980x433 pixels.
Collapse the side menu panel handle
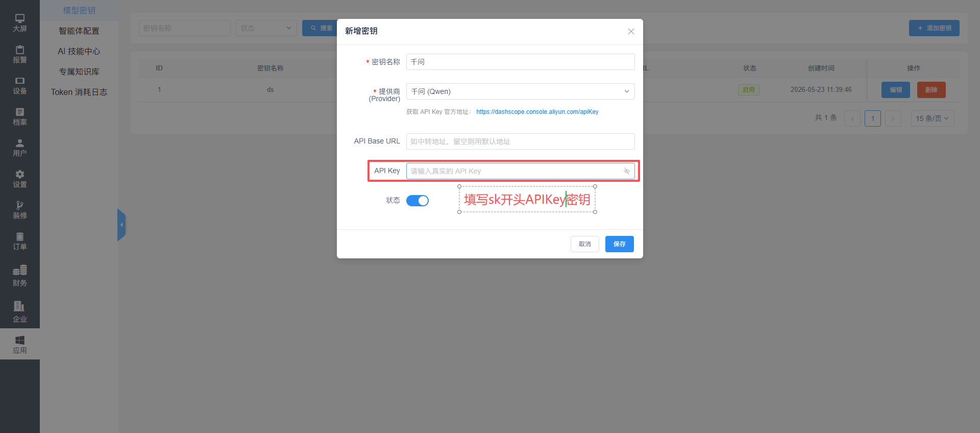121,225
